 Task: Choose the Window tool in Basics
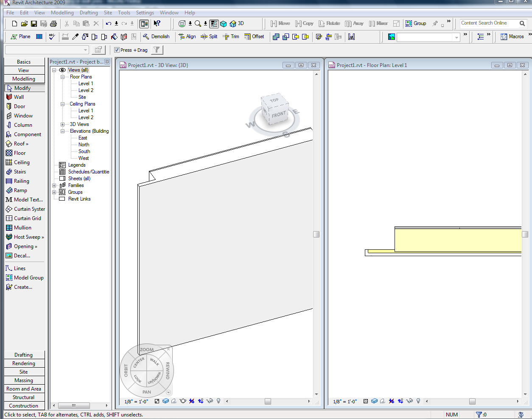pyautogui.click(x=23, y=116)
